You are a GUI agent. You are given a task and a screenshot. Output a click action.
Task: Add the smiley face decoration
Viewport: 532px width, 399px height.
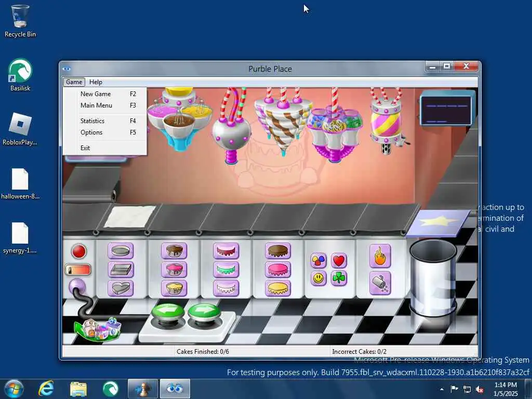tap(318, 278)
